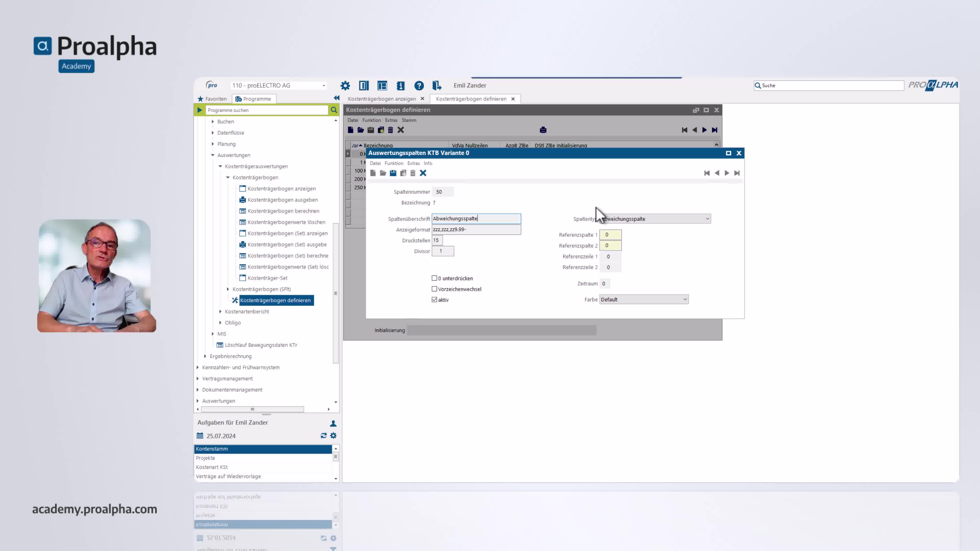The width and height of the screenshot is (980, 551).
Task: Open Kostenträgerbogen berechnen in the tree
Action: [283, 211]
